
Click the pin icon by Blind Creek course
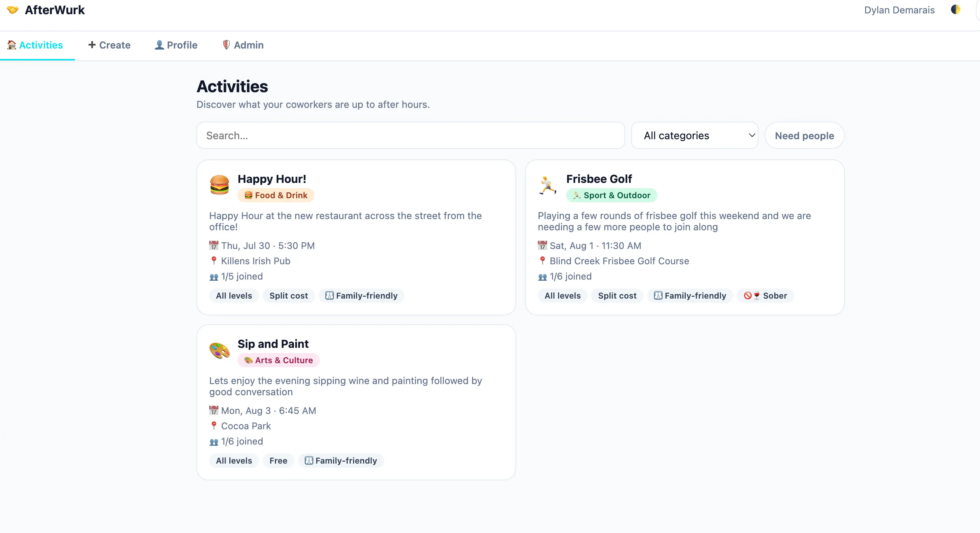(543, 261)
